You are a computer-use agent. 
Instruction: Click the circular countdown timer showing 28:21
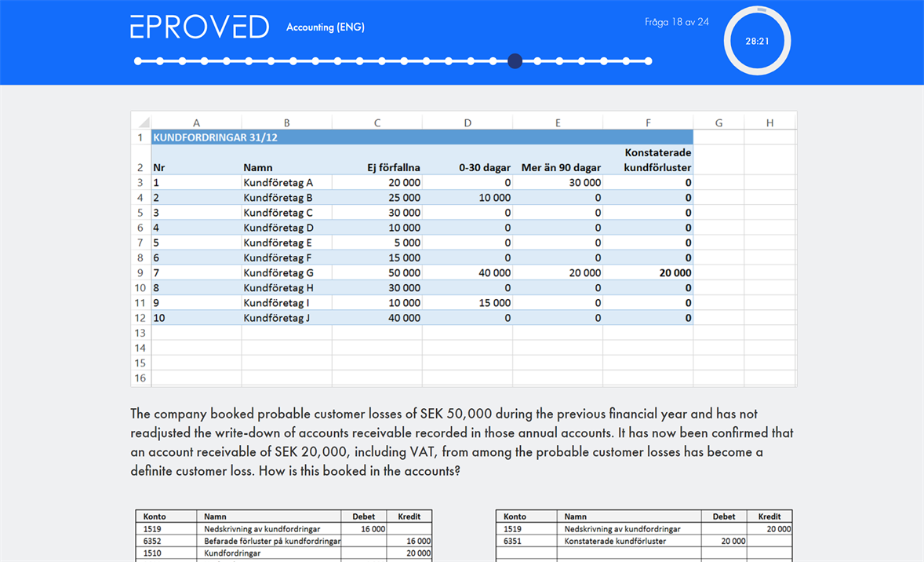coord(757,42)
